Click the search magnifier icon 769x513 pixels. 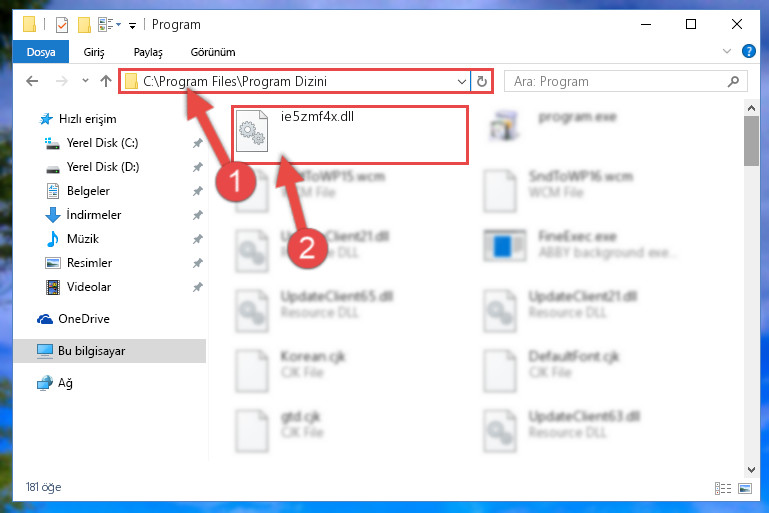click(x=733, y=81)
